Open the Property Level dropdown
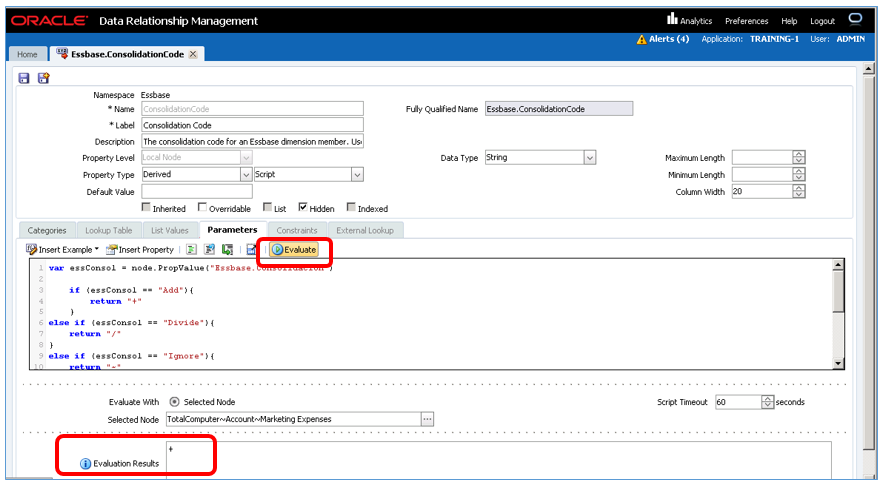This screenshot has height=484, width=883. pos(246,158)
